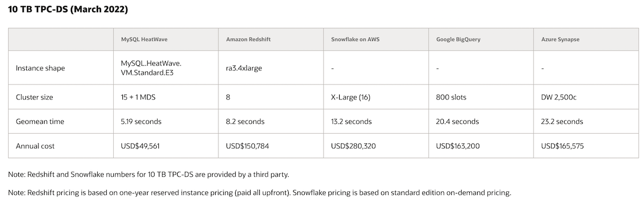Select the ra3.4xlarge instance cell
This screenshot has height=202, width=644.
(244, 68)
